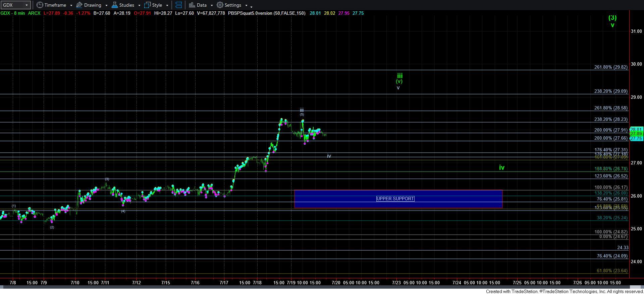Click the 27.75 cyan price tag
This screenshot has width=644, height=294.
pyautogui.click(x=636, y=138)
